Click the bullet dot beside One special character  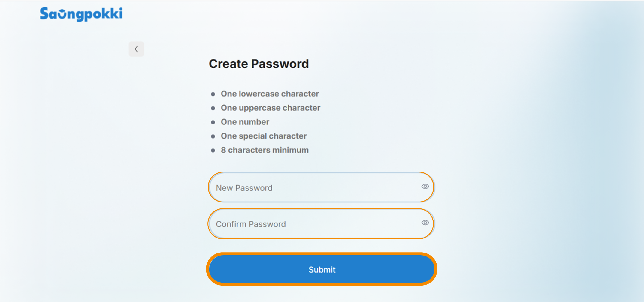tap(213, 136)
